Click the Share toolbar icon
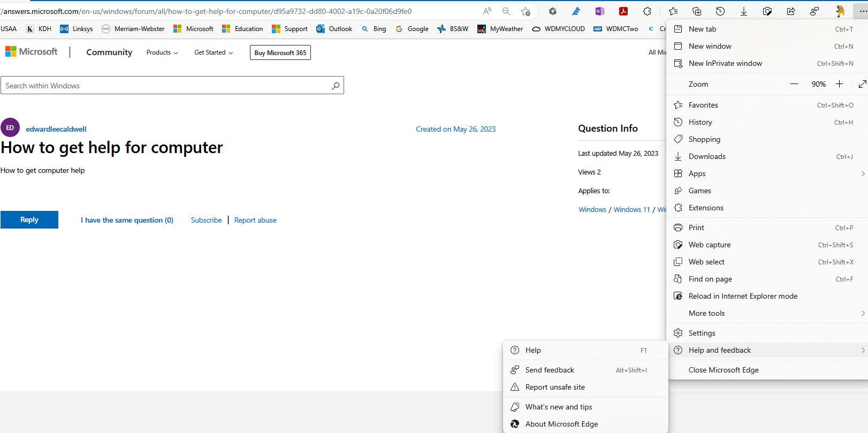 point(791,11)
